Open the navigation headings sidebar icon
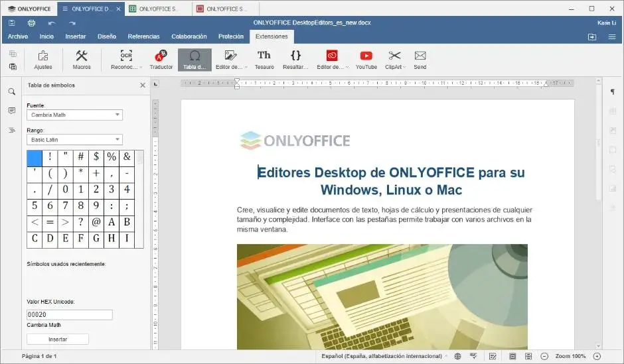 pos(12,130)
